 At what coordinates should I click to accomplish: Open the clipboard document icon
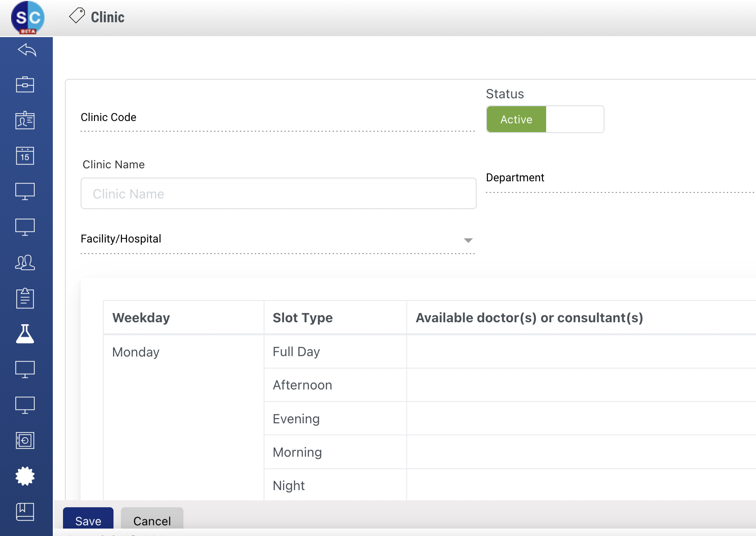[x=25, y=298]
